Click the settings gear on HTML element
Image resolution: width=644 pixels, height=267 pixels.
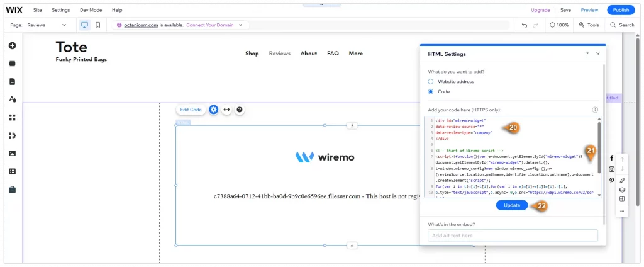[x=214, y=110]
